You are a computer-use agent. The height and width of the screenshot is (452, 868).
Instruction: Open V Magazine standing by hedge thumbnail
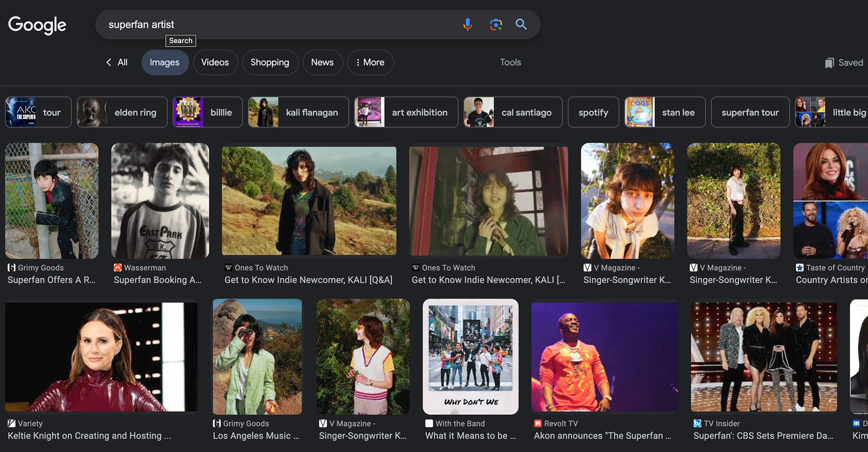click(734, 201)
